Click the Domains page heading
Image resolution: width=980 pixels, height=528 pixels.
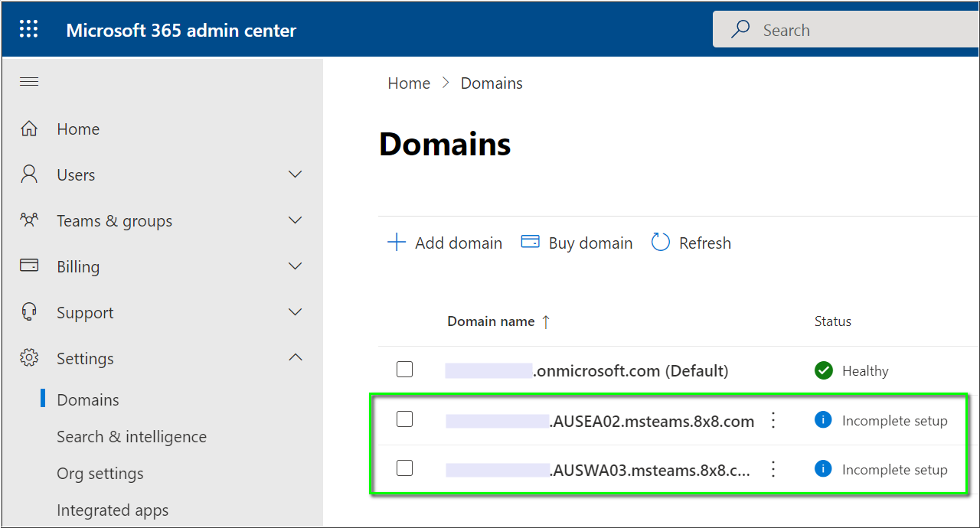(445, 144)
